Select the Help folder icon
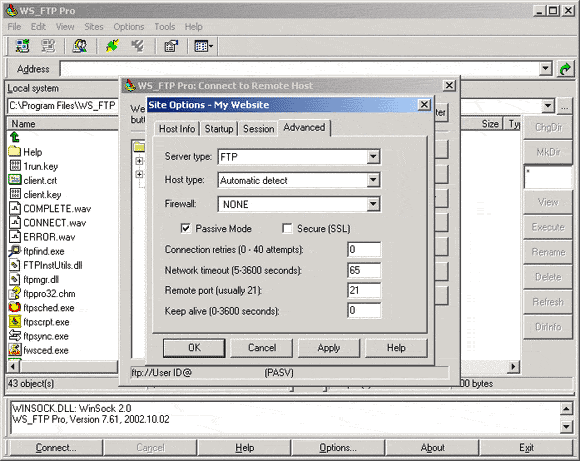The height and width of the screenshot is (461, 580). 14,151
